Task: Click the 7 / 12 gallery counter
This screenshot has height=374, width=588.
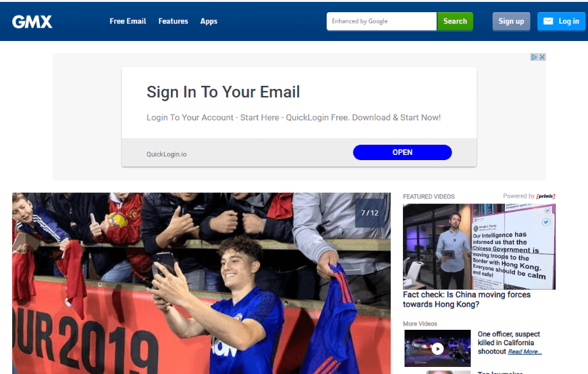Action: (x=370, y=213)
